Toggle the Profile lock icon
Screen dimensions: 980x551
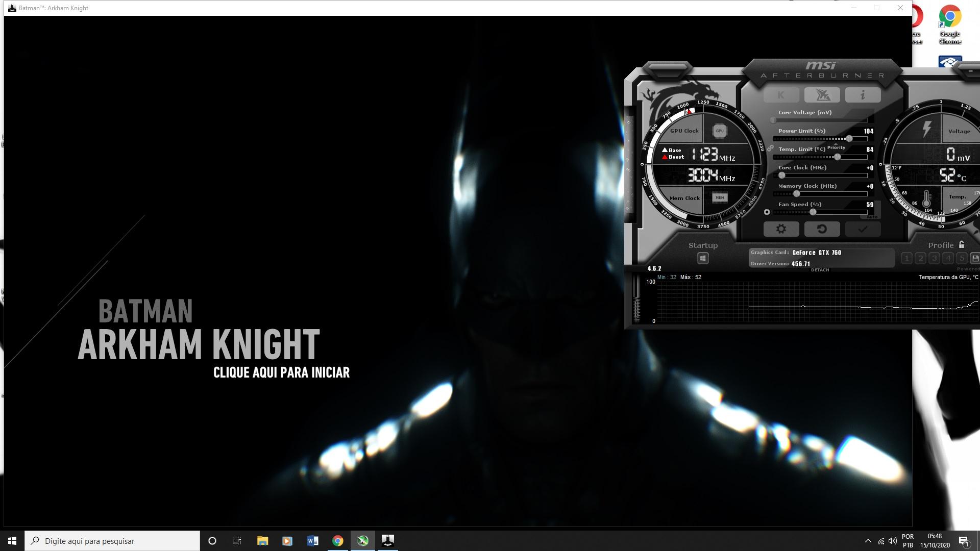(962, 244)
